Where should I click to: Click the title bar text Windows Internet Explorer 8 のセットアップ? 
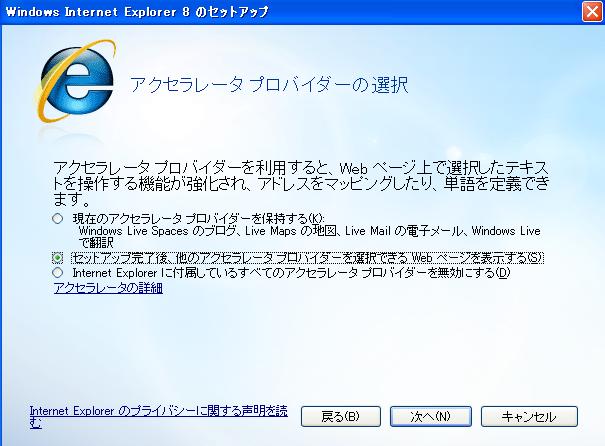137,12
